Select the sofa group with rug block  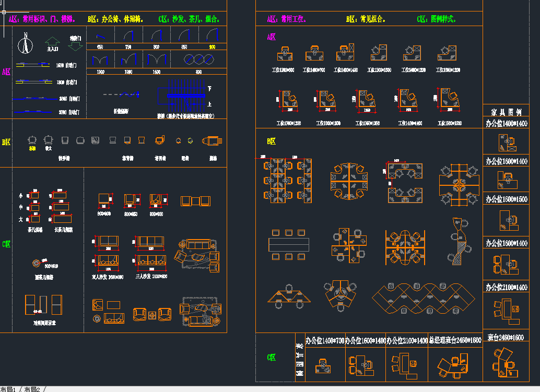[197, 255]
